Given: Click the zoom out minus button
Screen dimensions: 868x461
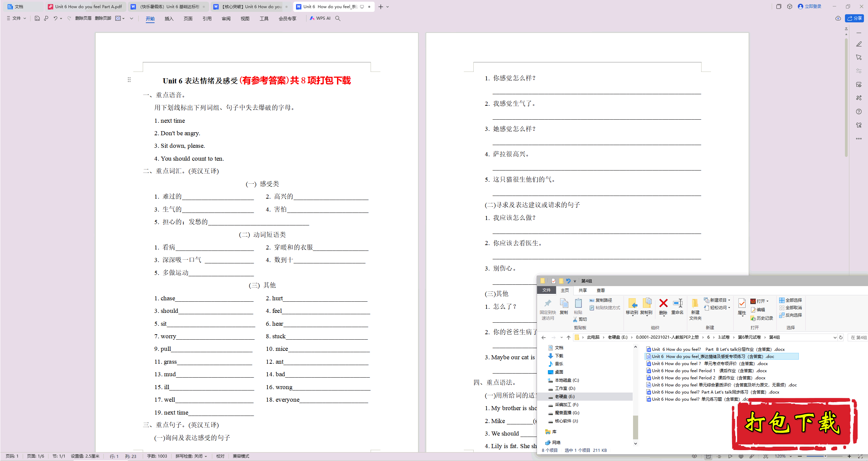Looking at the screenshot, I should (x=800, y=456).
